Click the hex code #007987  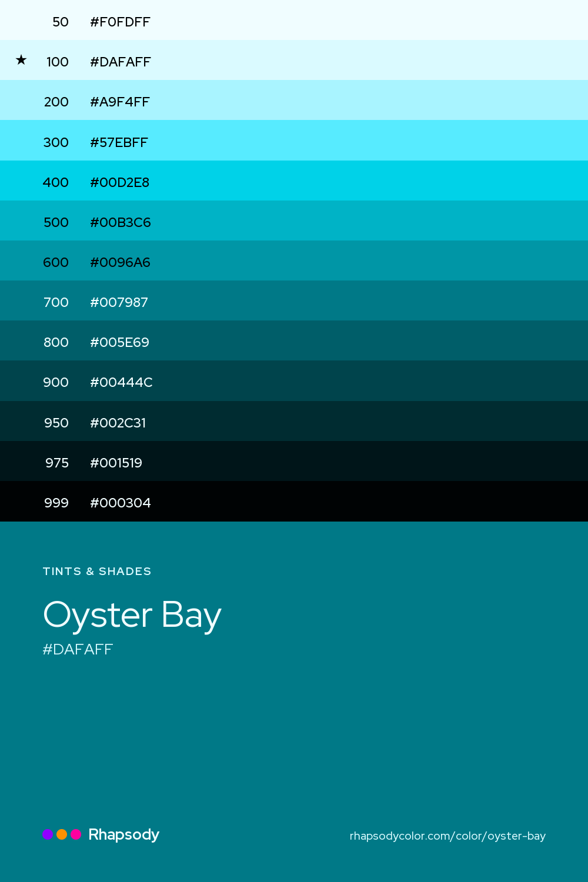pos(119,302)
